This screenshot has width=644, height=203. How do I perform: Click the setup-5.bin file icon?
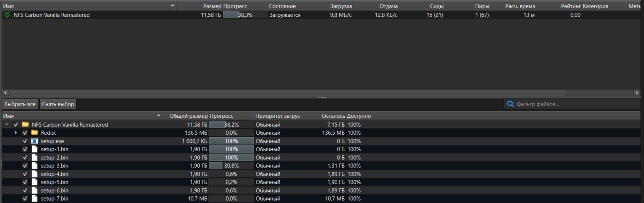(34, 182)
